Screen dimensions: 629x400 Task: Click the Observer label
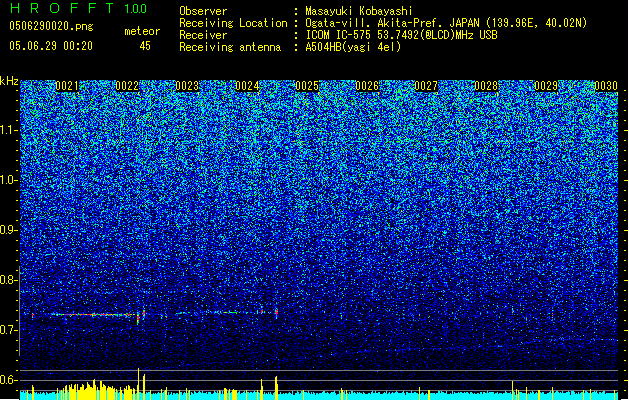(203, 11)
